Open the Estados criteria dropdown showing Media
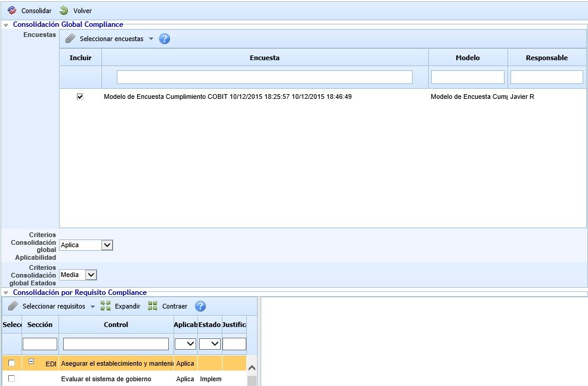588x386 pixels. (91, 275)
